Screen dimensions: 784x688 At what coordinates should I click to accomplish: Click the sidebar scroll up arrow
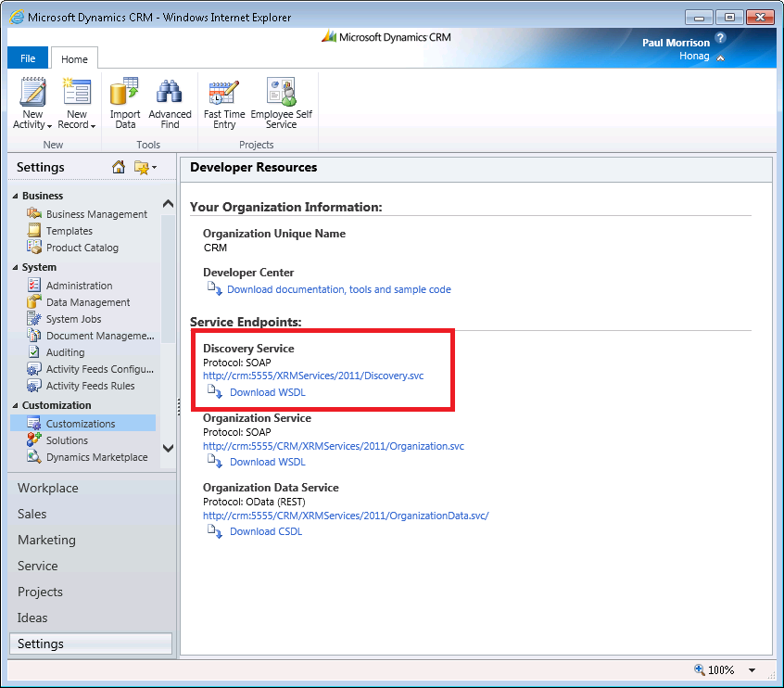[168, 204]
